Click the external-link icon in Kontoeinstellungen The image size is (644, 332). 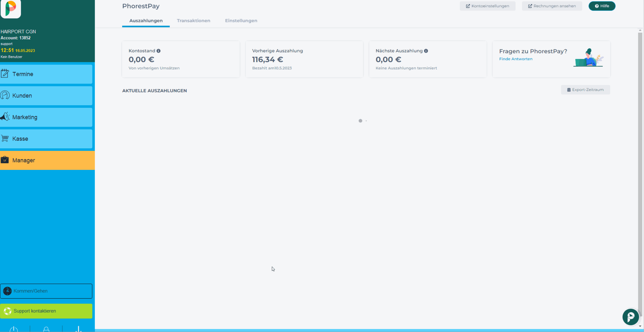pos(468,6)
